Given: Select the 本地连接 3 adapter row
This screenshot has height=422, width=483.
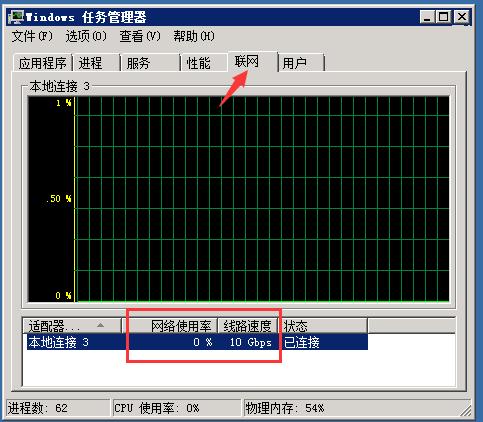Looking at the screenshot, I should (197, 342).
